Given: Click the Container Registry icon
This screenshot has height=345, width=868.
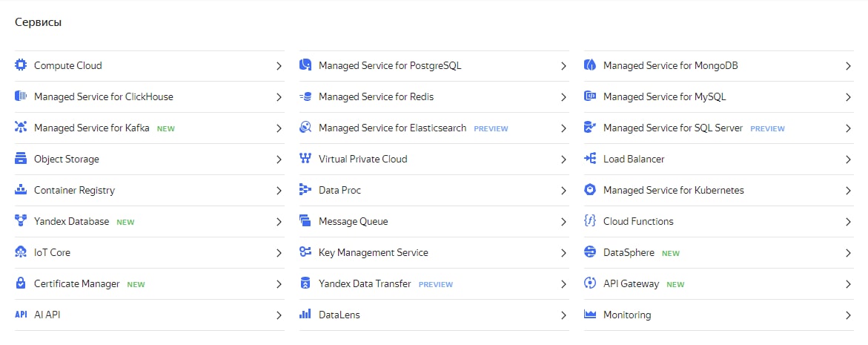Looking at the screenshot, I should click(x=21, y=190).
